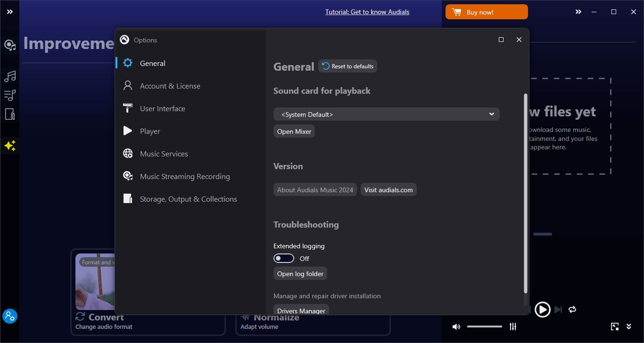Click the Audials logo in Options title bar
Viewport: 644px width, 343px height.
click(x=124, y=40)
